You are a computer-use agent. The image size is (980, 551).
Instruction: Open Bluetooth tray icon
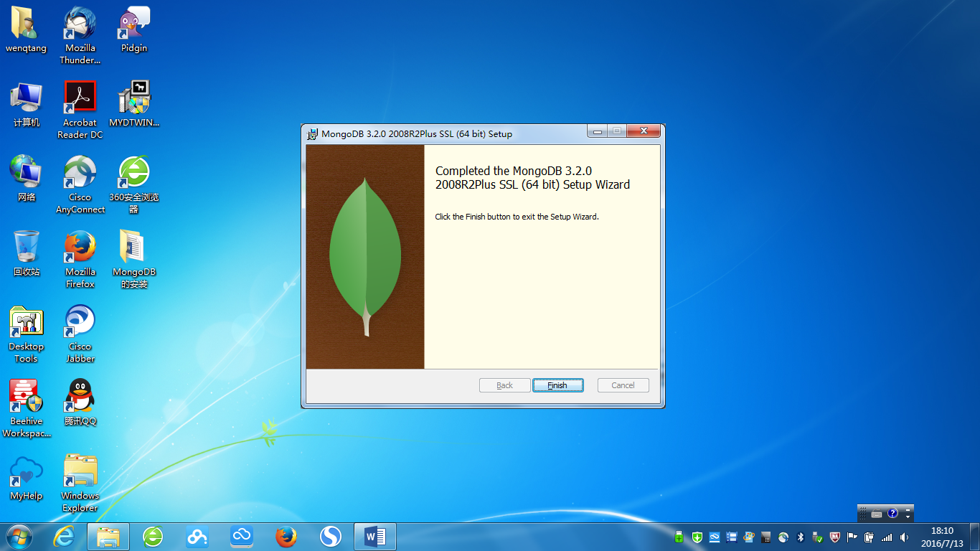tap(801, 537)
